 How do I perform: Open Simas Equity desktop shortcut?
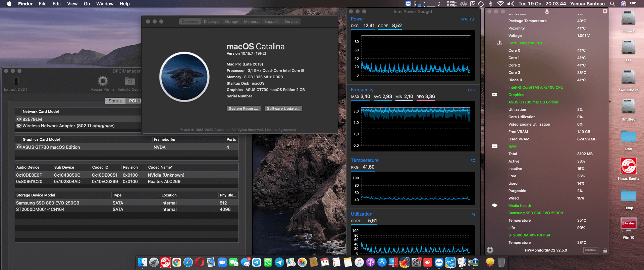point(628,166)
